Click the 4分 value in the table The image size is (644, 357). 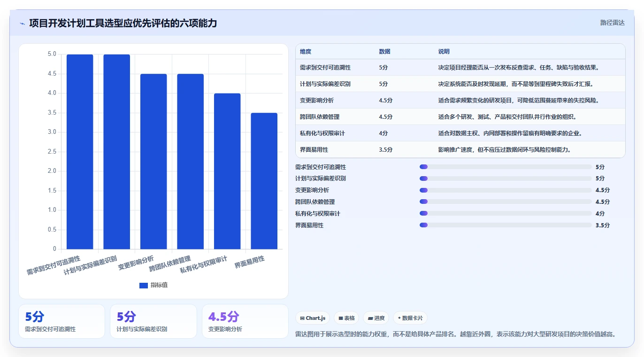click(383, 133)
